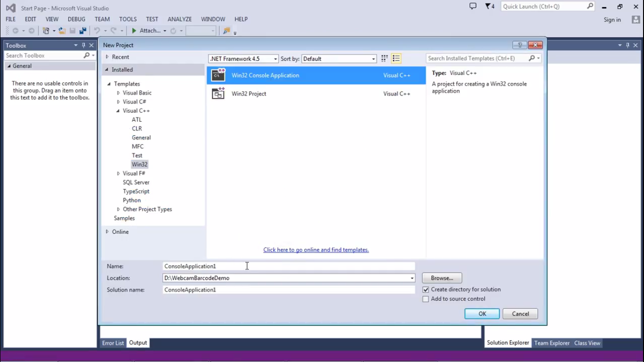Collapse the Installed section
Screen dimensions: 644x362
coord(107,70)
